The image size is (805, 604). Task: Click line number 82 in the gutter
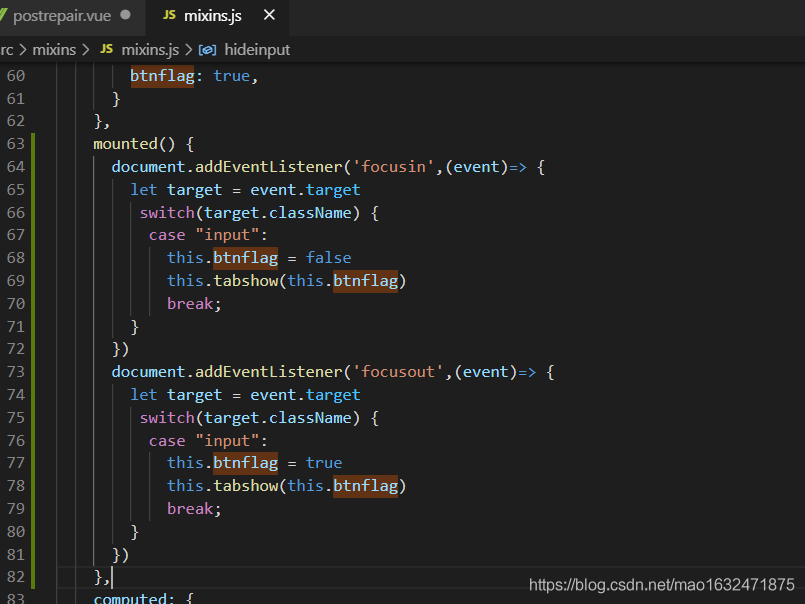click(x=15, y=577)
